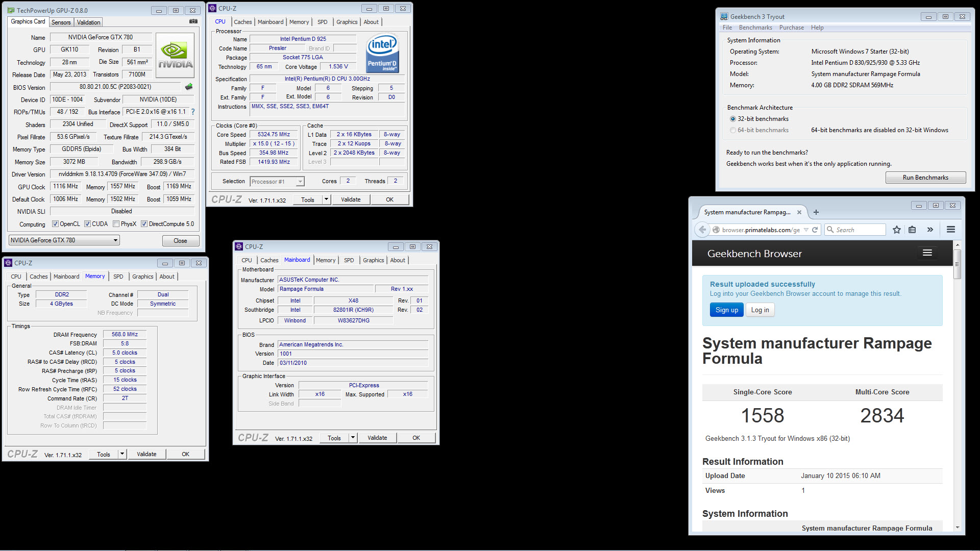Toggle the DirectCompute 5.0 checkbox
Screen dimensions: 980x551
click(144, 224)
